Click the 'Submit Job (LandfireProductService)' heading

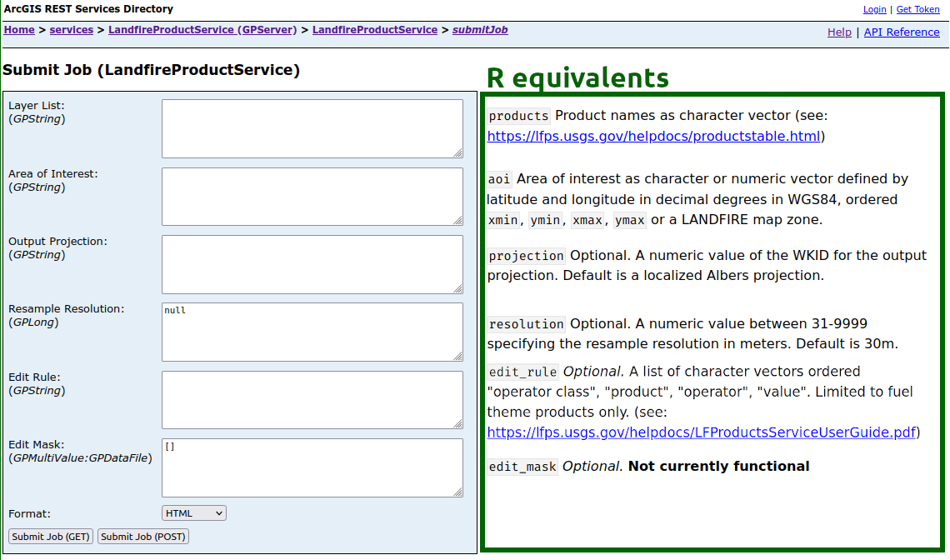pos(152,70)
